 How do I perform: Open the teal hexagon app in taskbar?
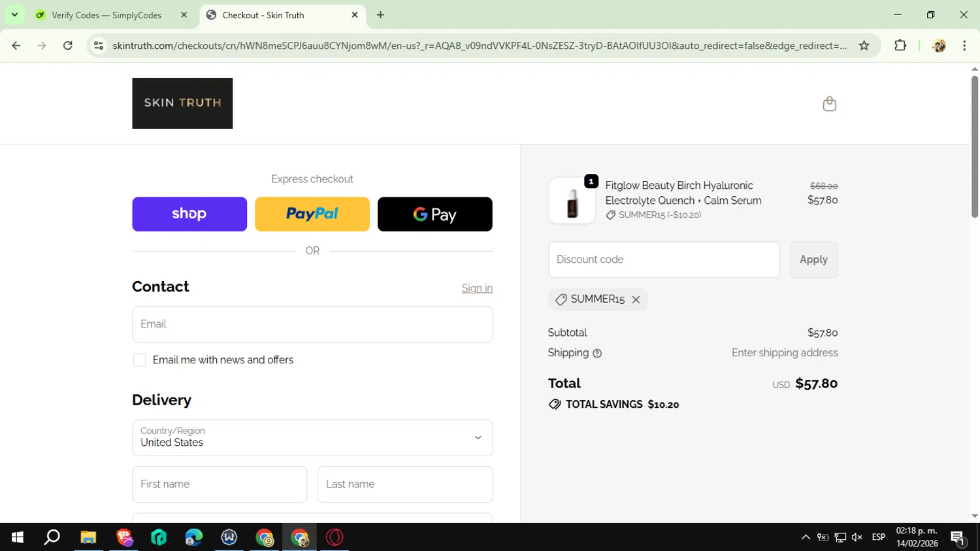point(159,537)
